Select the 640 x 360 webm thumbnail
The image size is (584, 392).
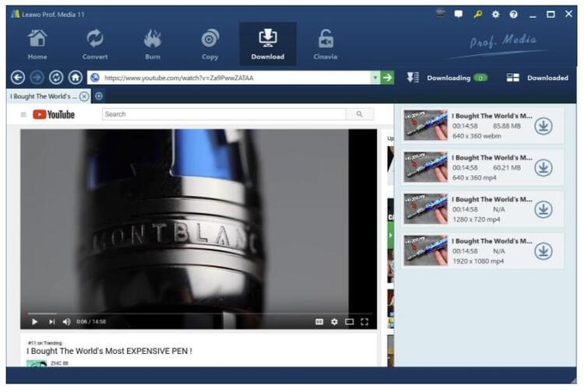(426, 125)
